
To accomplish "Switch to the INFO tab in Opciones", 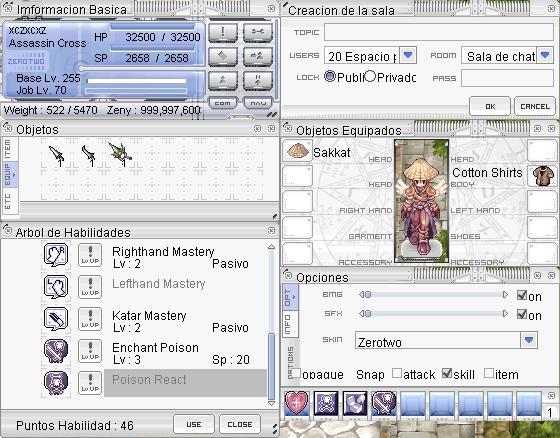I will tap(289, 324).
